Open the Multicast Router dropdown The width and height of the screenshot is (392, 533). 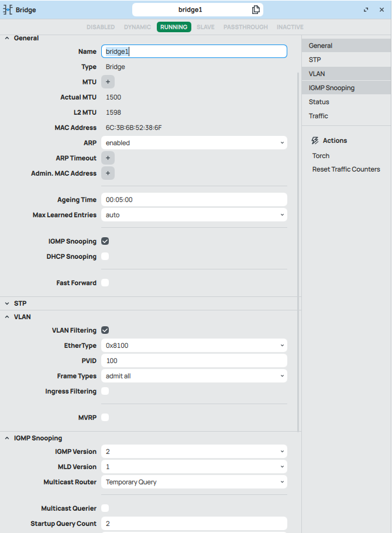(194, 482)
